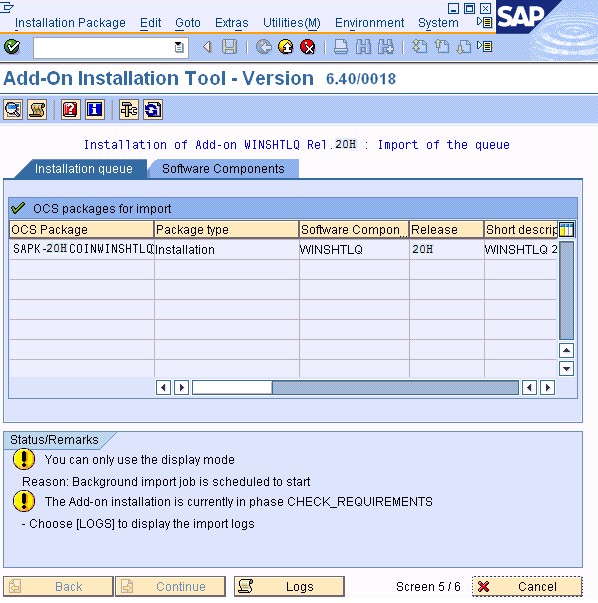Select the SAPK-20HCOINWINSHTLQ package cell
Screen dimensions: 598x603
point(82,249)
